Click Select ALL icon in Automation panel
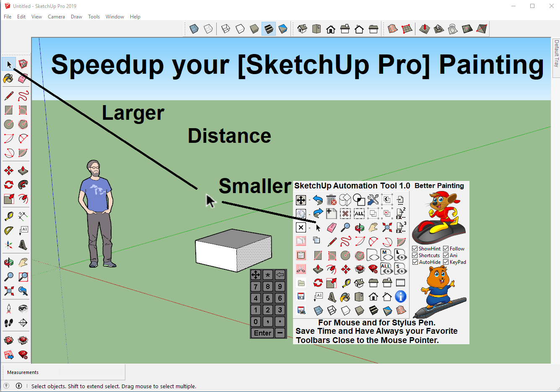The image size is (560, 392). (x=359, y=214)
